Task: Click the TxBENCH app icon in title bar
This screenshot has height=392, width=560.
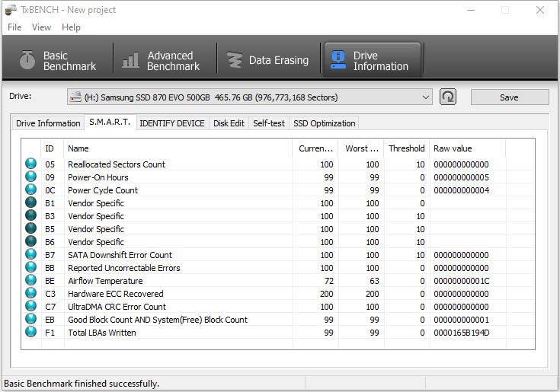Action: pos(11,10)
